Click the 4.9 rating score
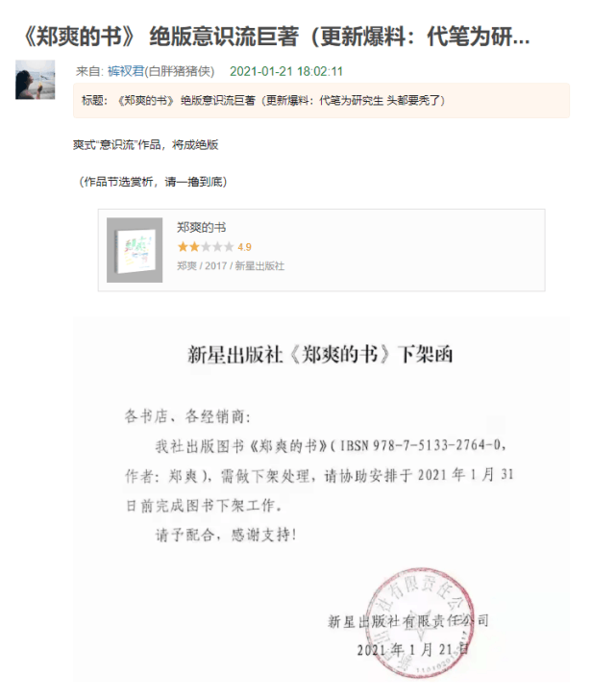The width and height of the screenshot is (616, 700). [x=244, y=247]
